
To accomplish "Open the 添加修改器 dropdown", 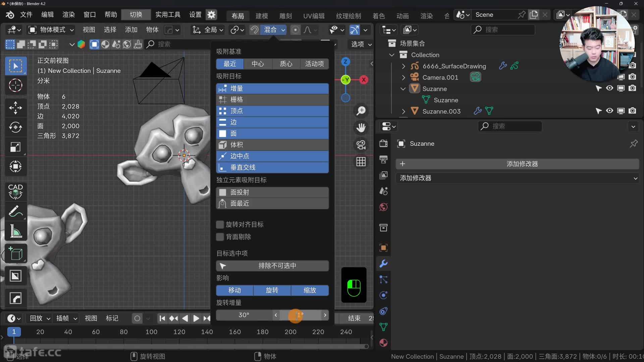I will tap(518, 178).
